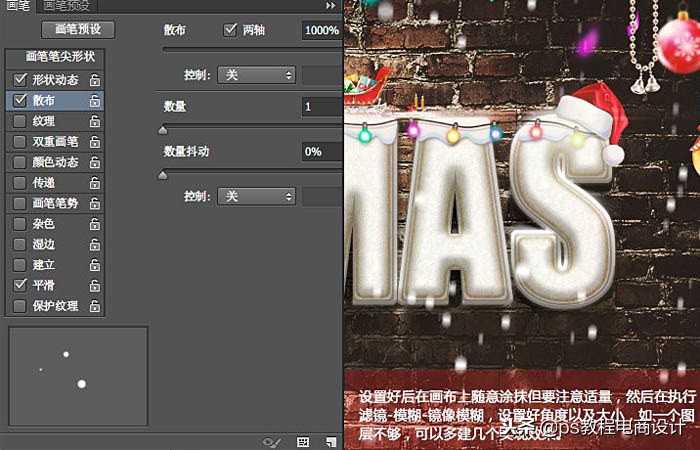Screen dimensions: 700x450
Task: Toggle lock icon for 纹理
Action: click(95, 121)
